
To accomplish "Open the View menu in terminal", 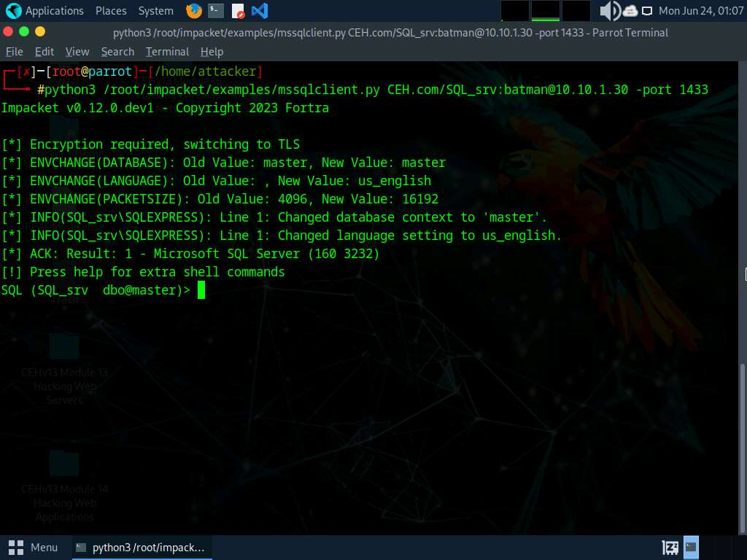I will click(x=77, y=52).
